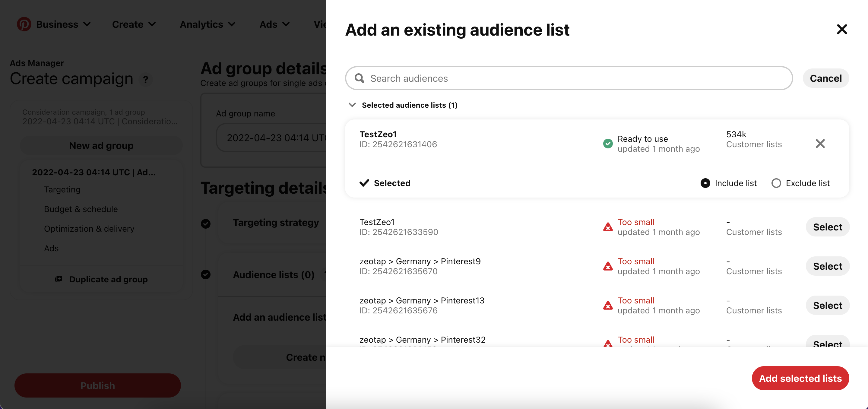Screen dimensions: 868x409
Task: Click the Pinterest logo icon
Action: coord(24,24)
